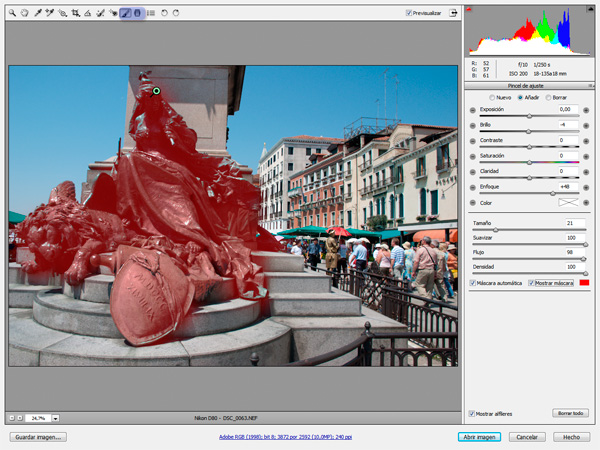Zoom out with the minus button
This screenshot has width=600, height=450.
11,418
